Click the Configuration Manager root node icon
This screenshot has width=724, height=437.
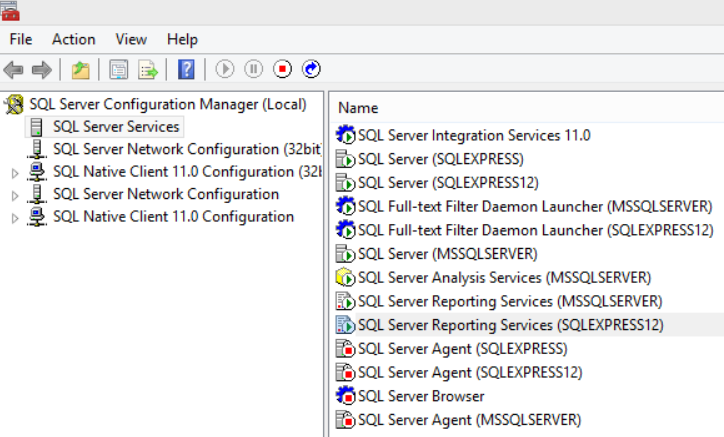(x=14, y=104)
